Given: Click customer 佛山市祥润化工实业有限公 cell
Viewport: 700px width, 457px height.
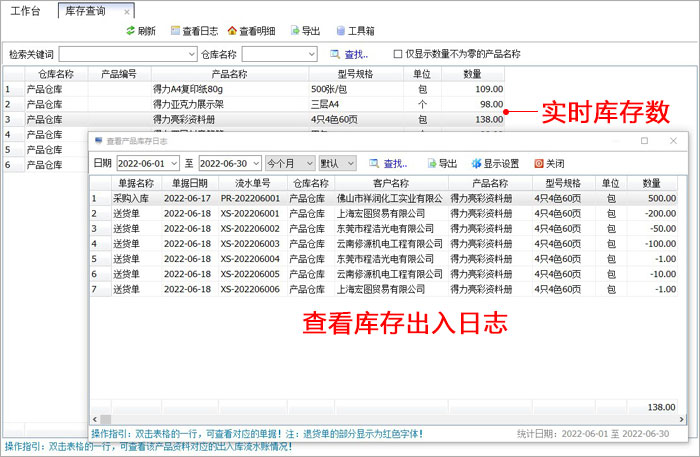Looking at the screenshot, I should pos(390,199).
